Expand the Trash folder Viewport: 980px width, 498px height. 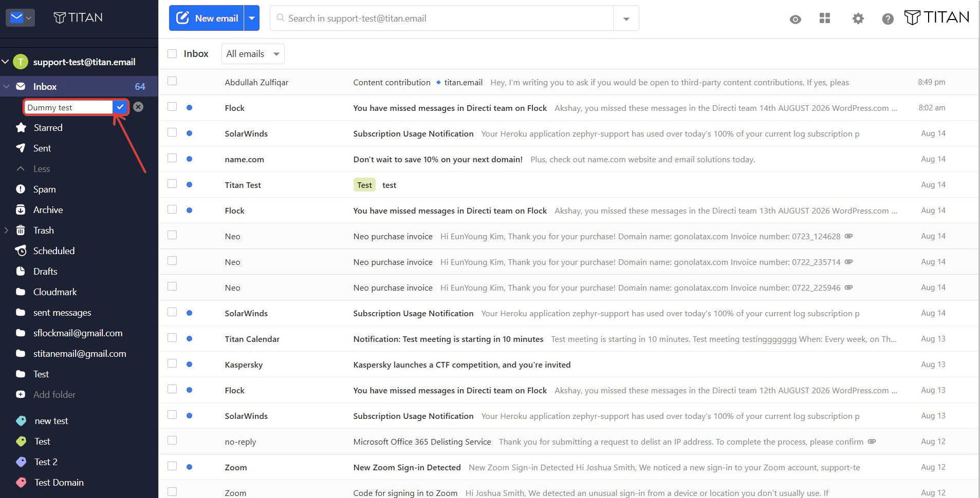point(6,231)
